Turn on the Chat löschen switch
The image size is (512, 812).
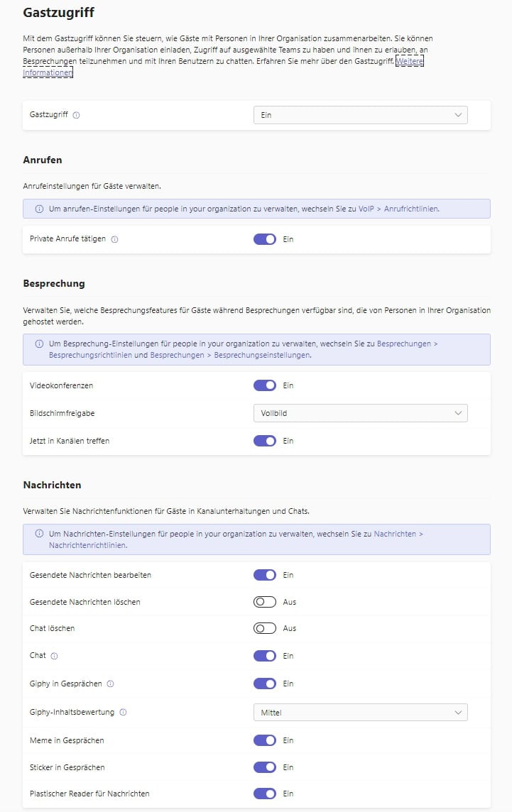coord(264,628)
